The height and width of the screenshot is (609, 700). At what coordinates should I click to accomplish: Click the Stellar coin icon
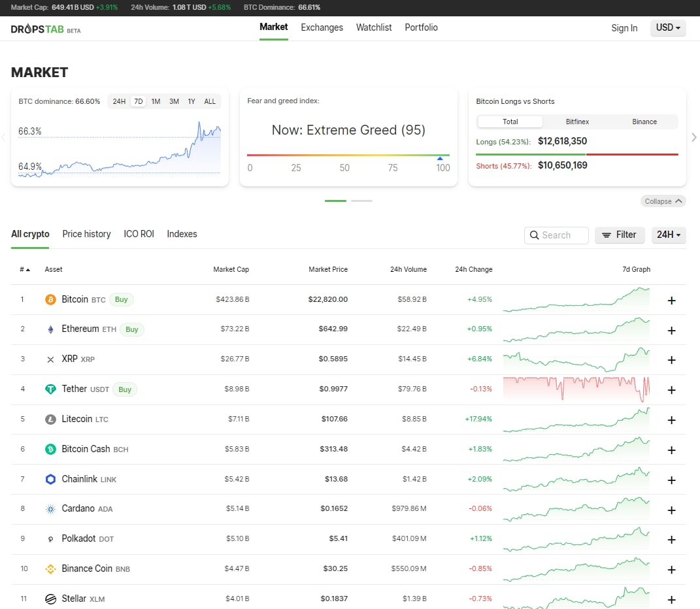[50, 599]
